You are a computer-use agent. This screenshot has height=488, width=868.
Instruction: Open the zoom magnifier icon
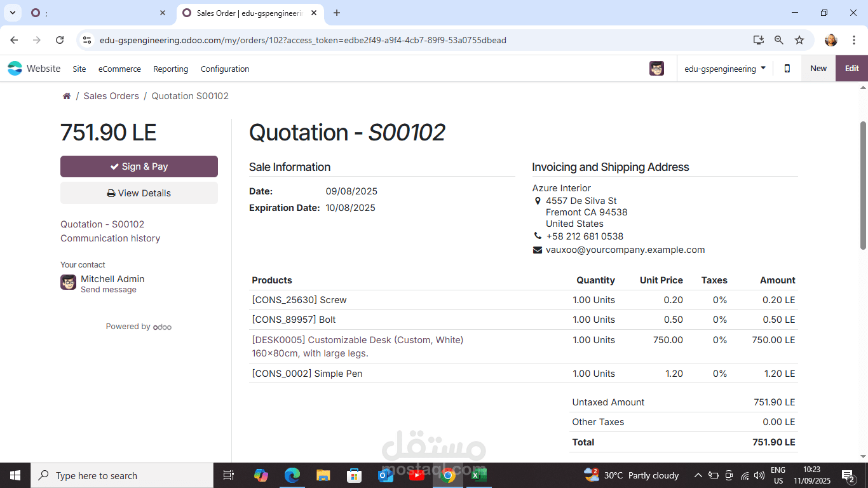pos(778,40)
